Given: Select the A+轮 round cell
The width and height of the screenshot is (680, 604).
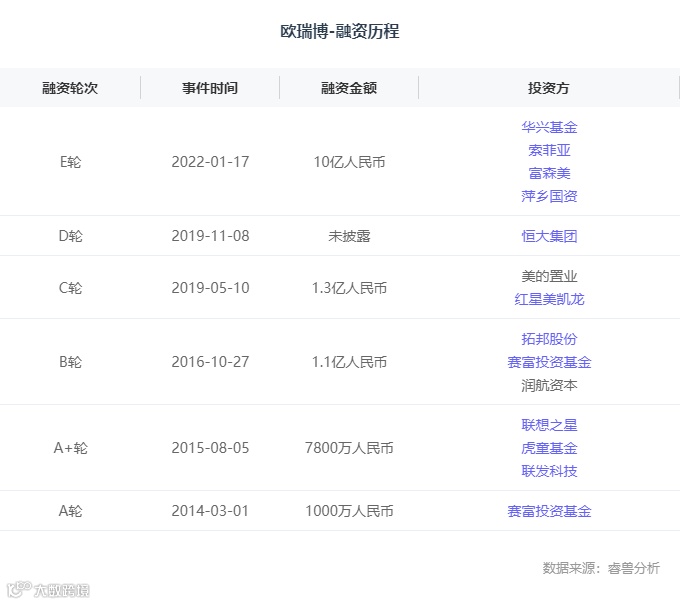Looking at the screenshot, I should (70, 448).
